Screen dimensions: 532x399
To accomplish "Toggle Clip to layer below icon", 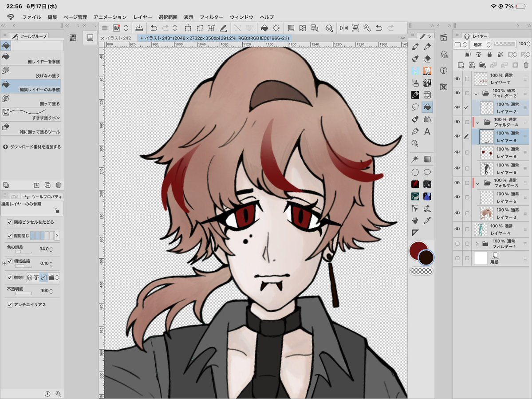I will [x=468, y=54].
